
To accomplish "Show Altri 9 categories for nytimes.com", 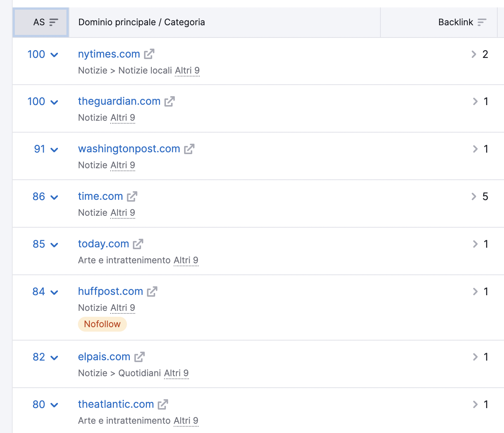I will point(187,71).
